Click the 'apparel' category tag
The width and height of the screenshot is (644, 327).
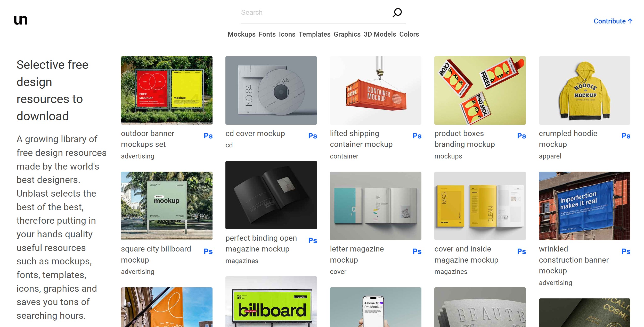coord(550,156)
